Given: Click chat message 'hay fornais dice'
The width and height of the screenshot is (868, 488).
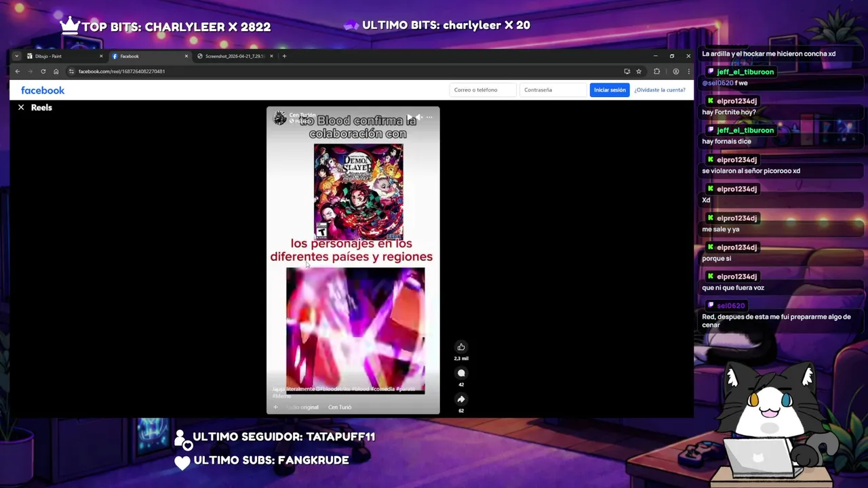Looking at the screenshot, I should coord(726,141).
